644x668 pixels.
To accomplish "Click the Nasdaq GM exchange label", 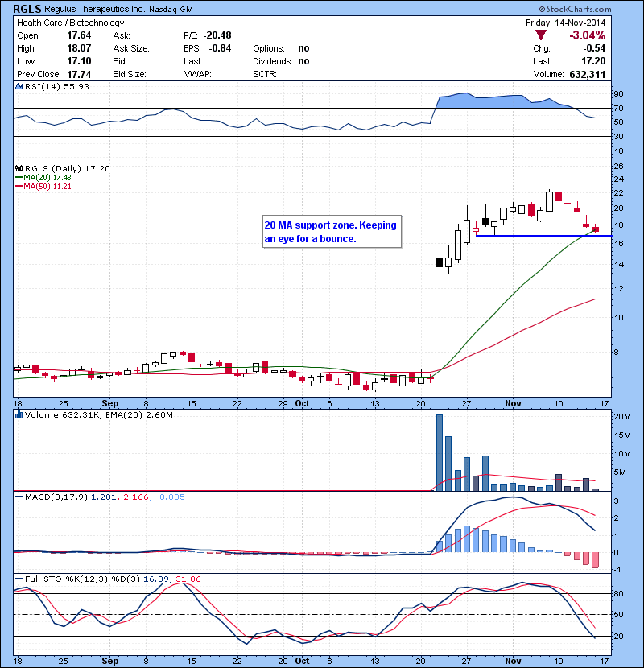I will click(x=171, y=10).
